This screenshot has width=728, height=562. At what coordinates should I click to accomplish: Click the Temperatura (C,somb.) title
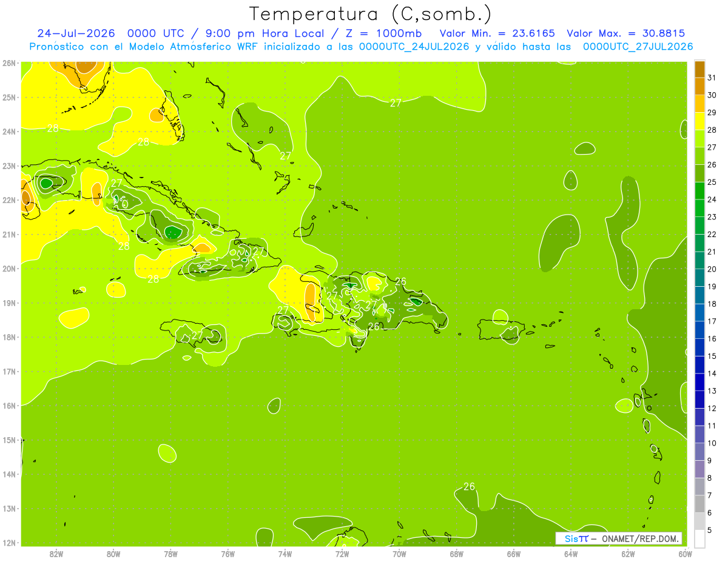[x=371, y=13]
